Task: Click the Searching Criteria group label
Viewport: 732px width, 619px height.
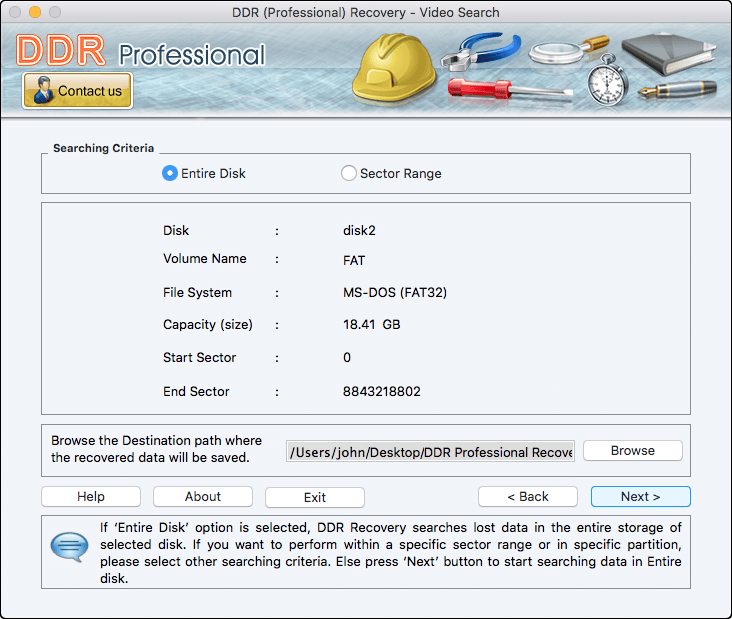Action: [103, 148]
